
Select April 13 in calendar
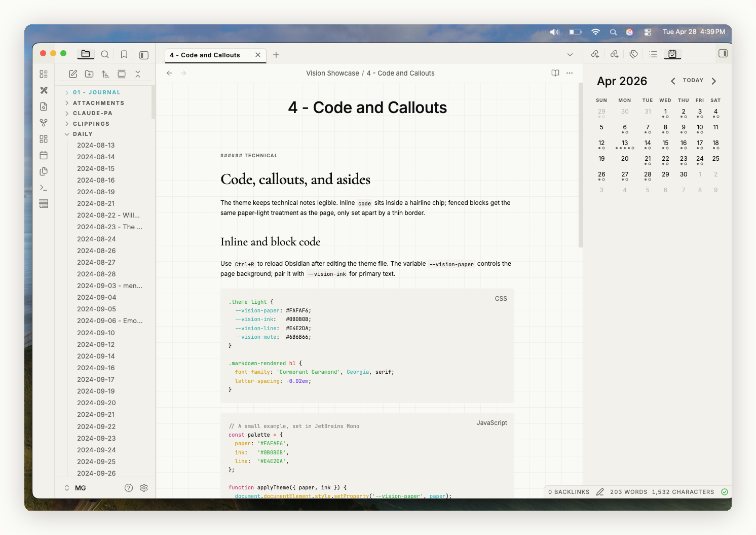click(625, 144)
